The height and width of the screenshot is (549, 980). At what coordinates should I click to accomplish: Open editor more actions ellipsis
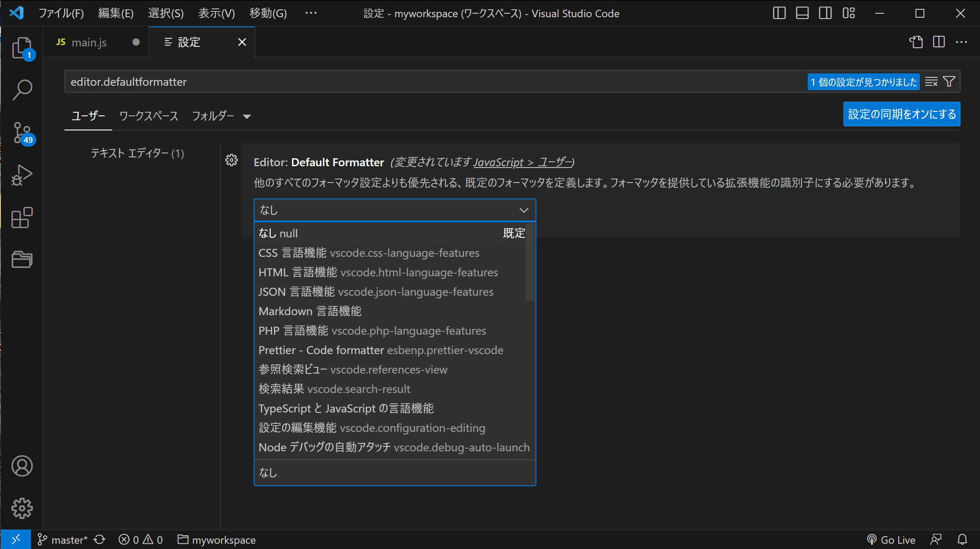(x=961, y=42)
